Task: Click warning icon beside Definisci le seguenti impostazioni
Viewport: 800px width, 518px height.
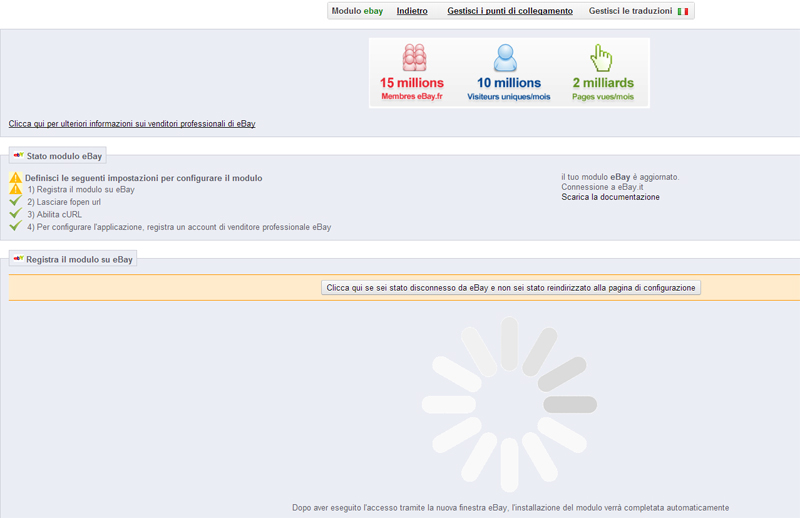Action: coord(15,178)
